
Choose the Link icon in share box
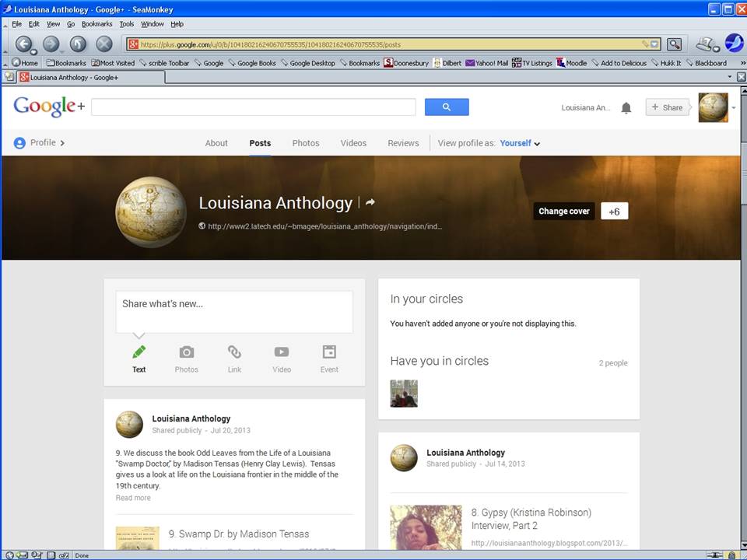pos(234,352)
